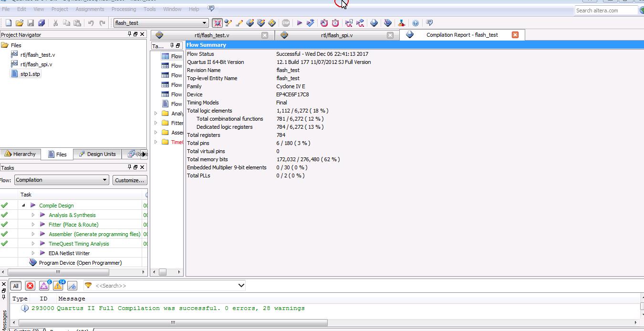Select stp1.stp in Project Navigator
This screenshot has height=331, width=644.
point(30,74)
